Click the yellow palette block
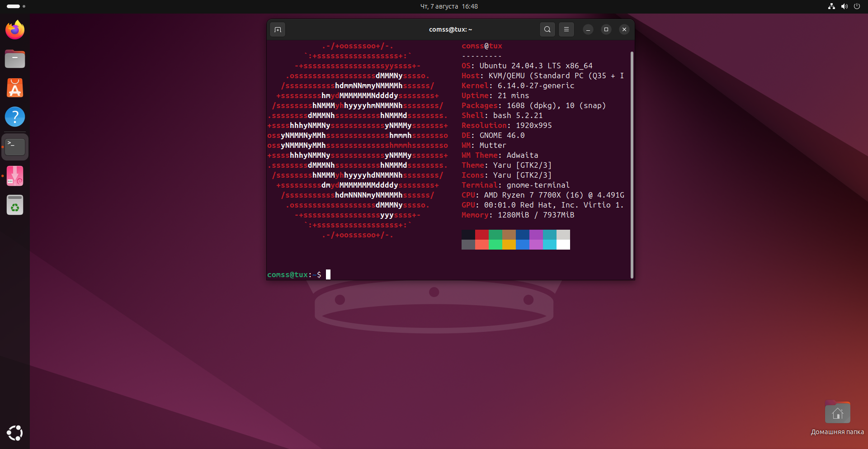 509,245
